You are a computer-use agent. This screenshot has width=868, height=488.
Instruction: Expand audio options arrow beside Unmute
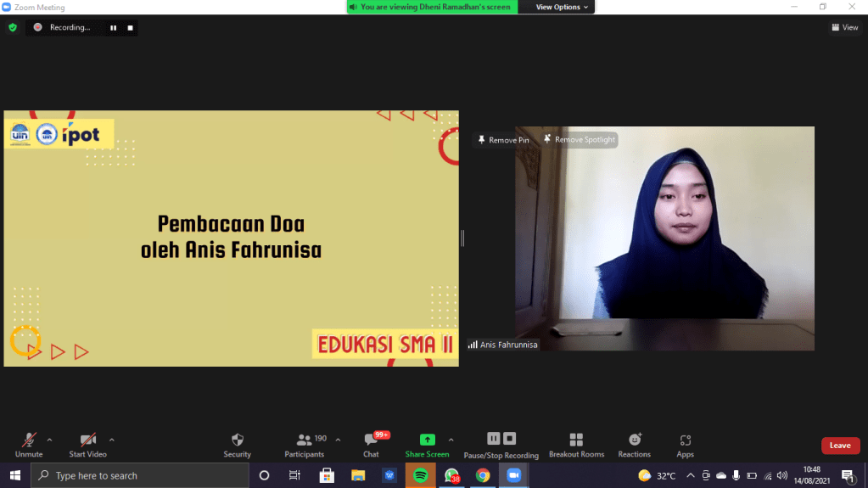pyautogui.click(x=49, y=440)
